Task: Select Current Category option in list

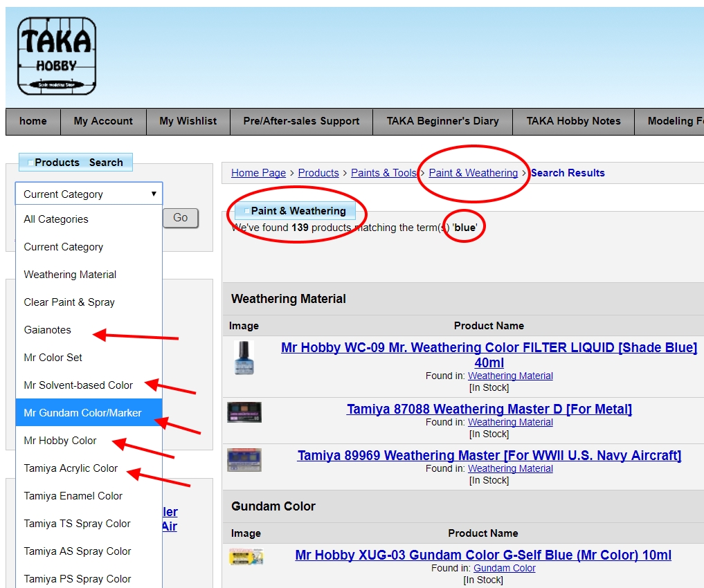Action: pos(89,247)
